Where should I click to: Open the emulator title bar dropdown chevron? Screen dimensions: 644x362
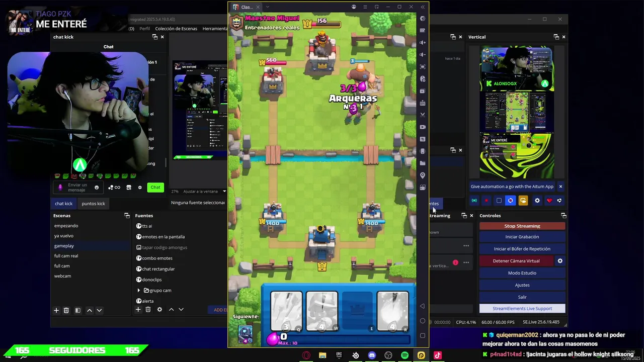[x=268, y=7]
